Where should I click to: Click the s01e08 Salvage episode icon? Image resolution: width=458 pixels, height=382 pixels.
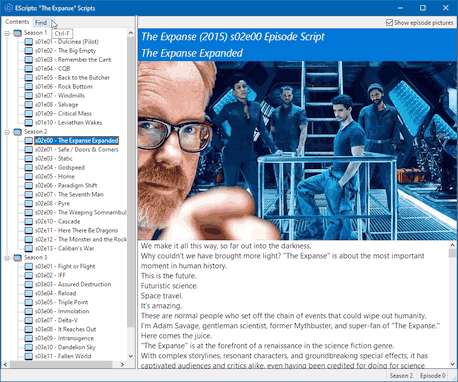point(29,105)
